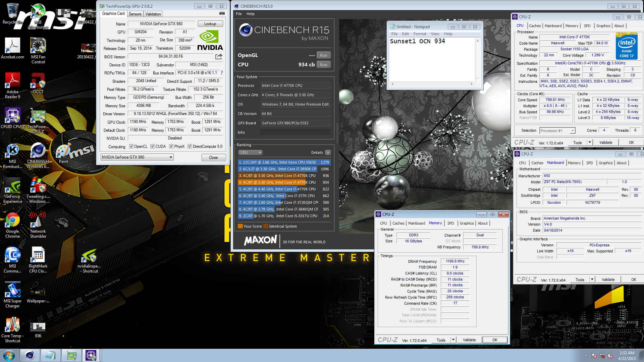644x362 pixels.
Task: Open Paint desktop shortcut
Action: 63,153
